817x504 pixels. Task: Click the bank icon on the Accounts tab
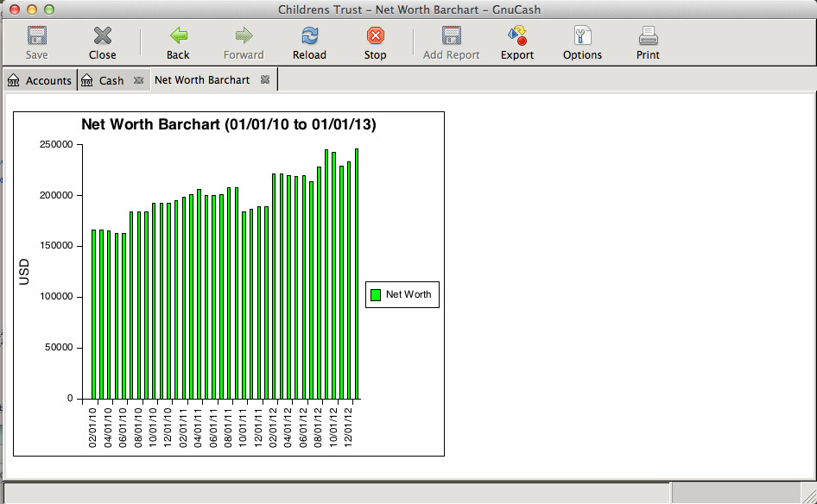[13, 79]
